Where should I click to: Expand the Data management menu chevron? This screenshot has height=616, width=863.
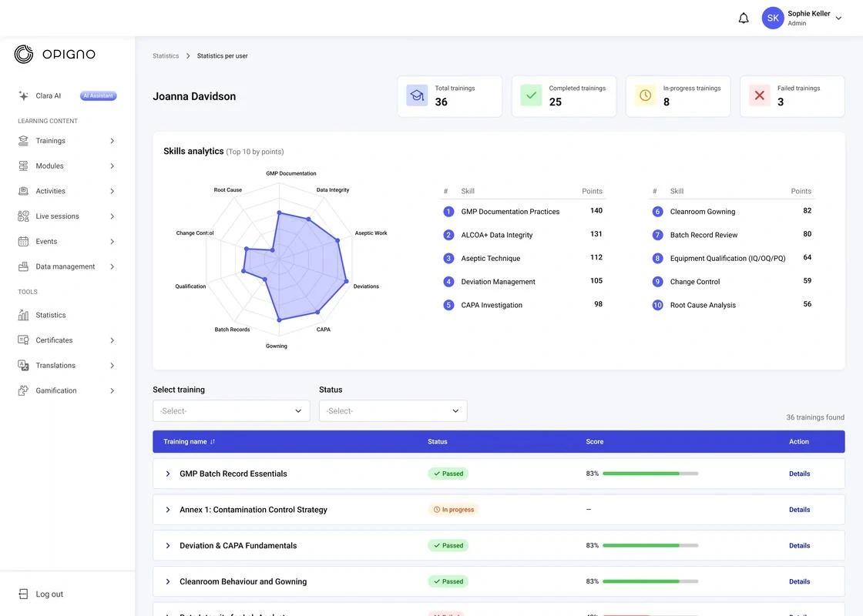coord(112,266)
